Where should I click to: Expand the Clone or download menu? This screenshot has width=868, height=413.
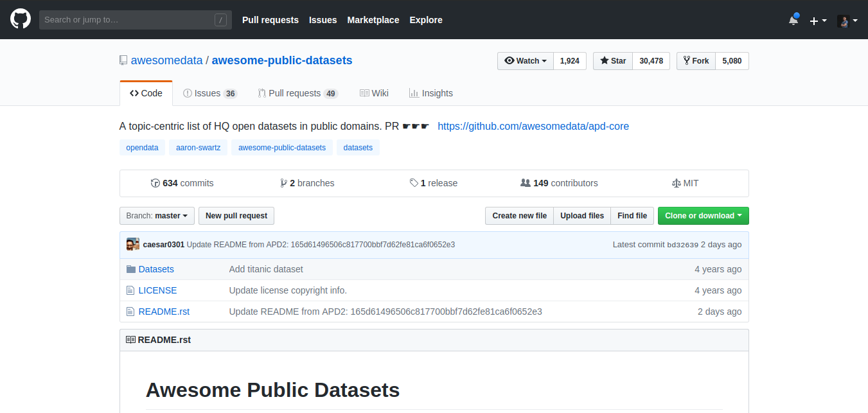[x=704, y=216]
